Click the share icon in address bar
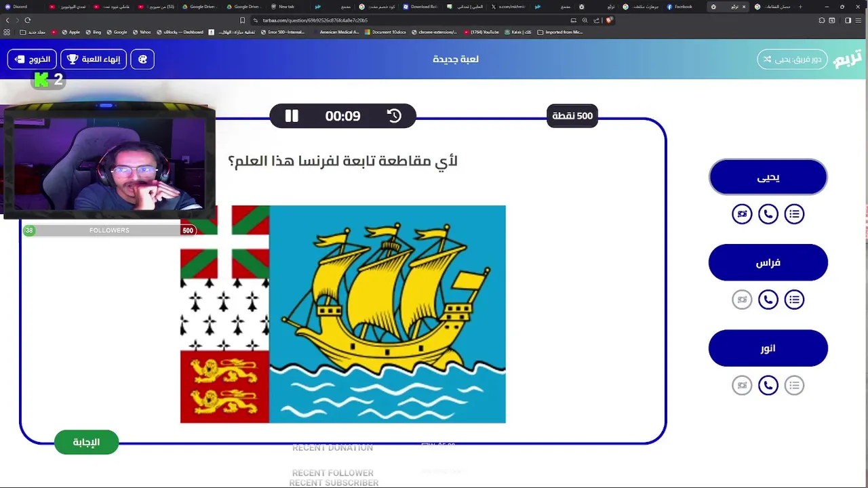 597,20
